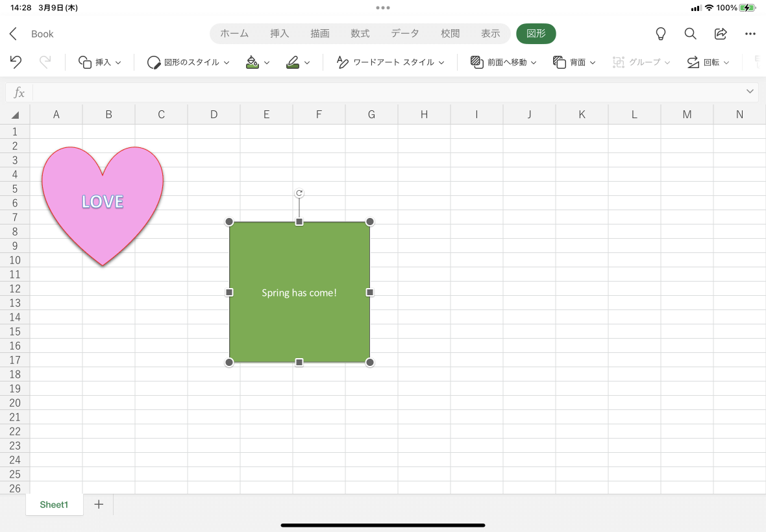Tap the multitasking three dots at top
Viewport: 766px width, 532px height.
[383, 8]
